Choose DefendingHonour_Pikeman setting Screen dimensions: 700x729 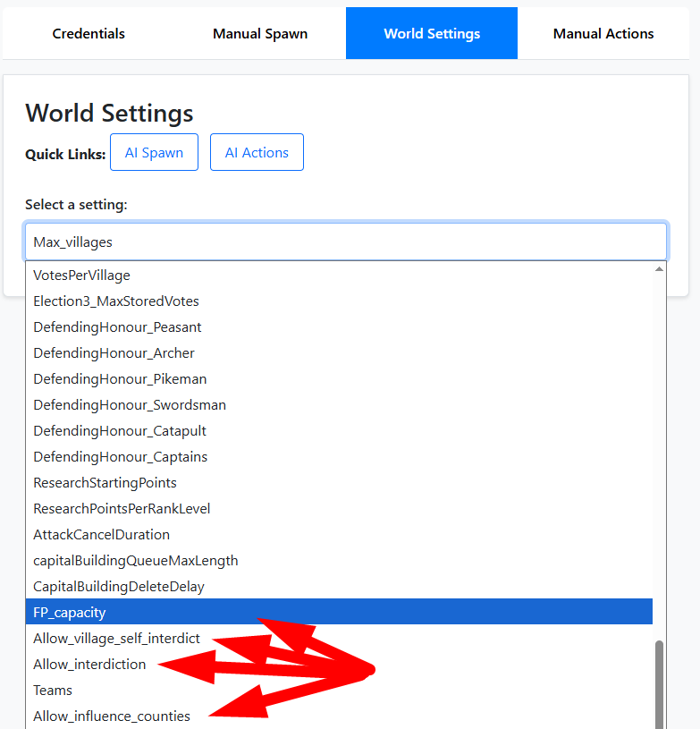[x=120, y=379]
